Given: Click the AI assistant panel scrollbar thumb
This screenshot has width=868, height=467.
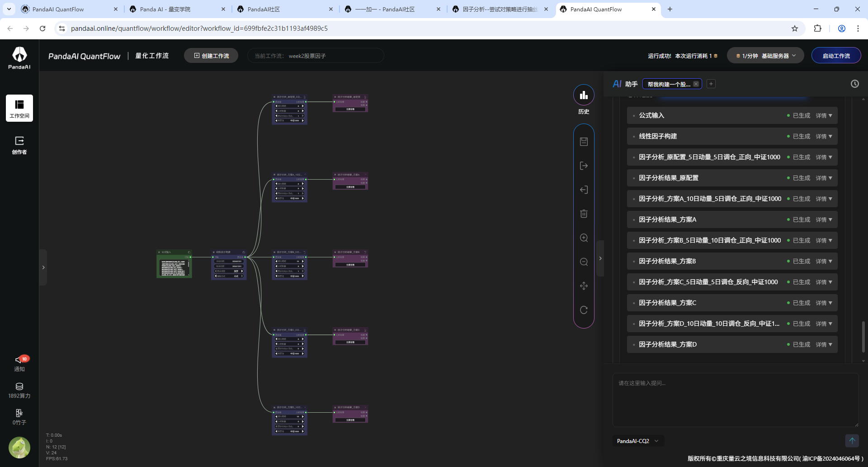Looking at the screenshot, I should coord(863,337).
